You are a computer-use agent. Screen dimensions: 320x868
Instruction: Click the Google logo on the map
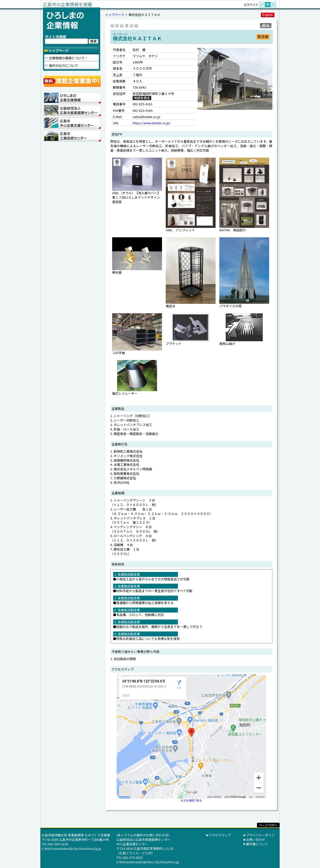click(x=191, y=792)
